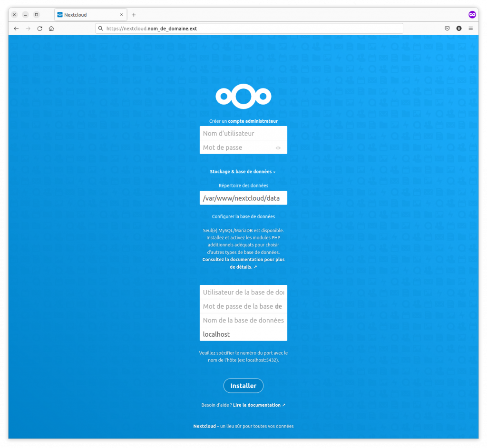The image size is (487, 448).
Task: Click the search icon in address bar
Action: [101, 29]
